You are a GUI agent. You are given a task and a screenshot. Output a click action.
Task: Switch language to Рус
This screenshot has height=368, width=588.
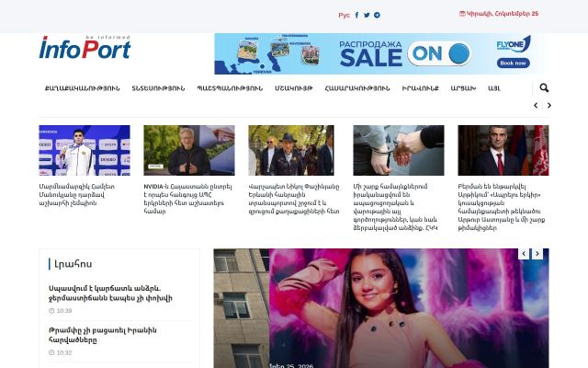[x=344, y=15]
